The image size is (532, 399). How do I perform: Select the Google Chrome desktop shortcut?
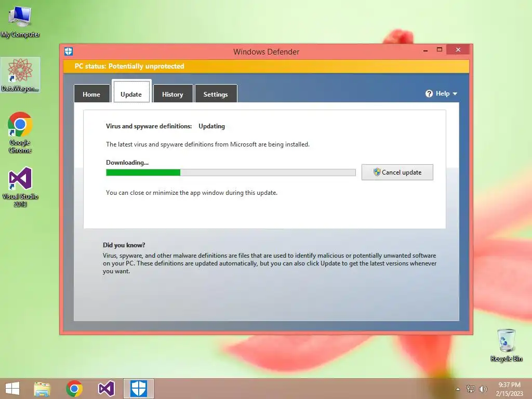click(x=20, y=132)
